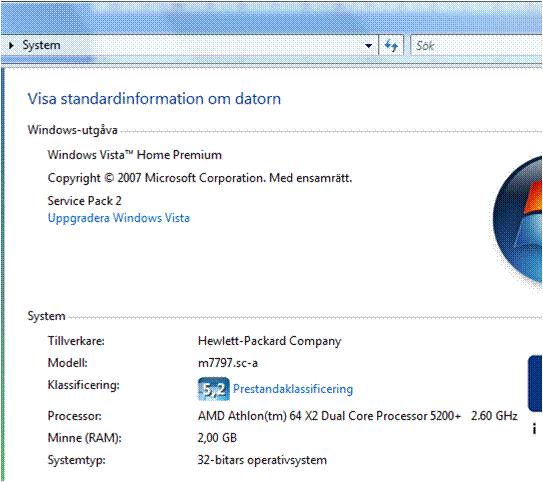Screen dimensions: 543x482
Task: Select the Windows Vista Home Premium text
Action: (134, 155)
